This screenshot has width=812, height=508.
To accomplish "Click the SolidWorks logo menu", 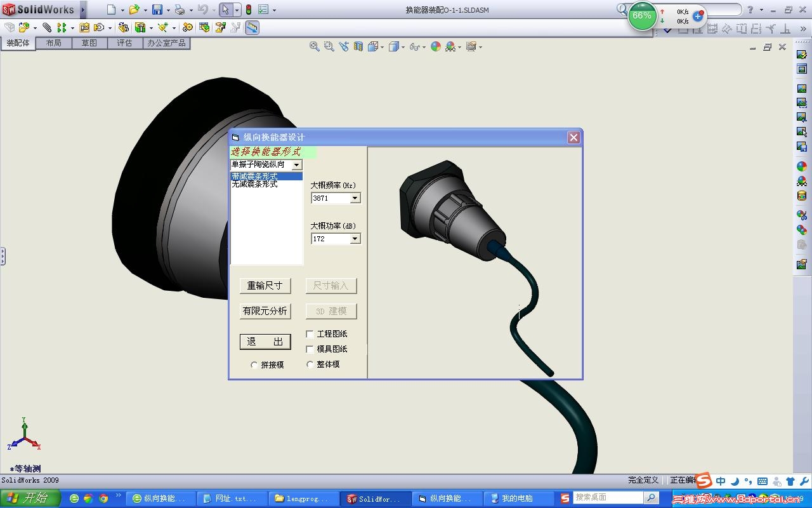I will 38,10.
